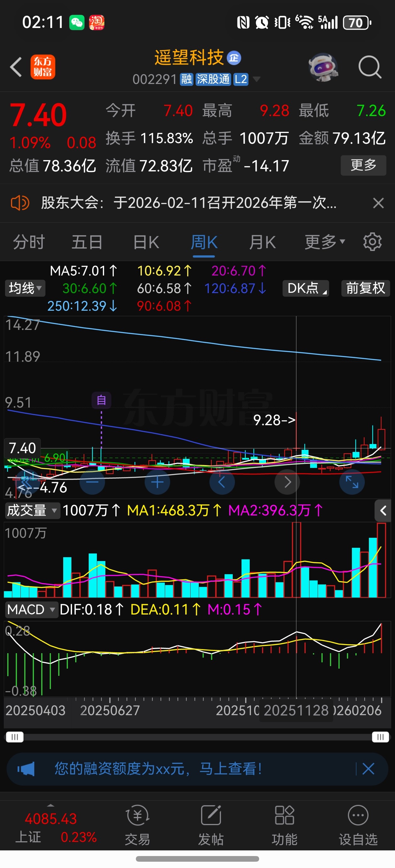The width and height of the screenshot is (395, 868).
Task: Tap the 250:12.39 moving average value
Action: [82, 306]
